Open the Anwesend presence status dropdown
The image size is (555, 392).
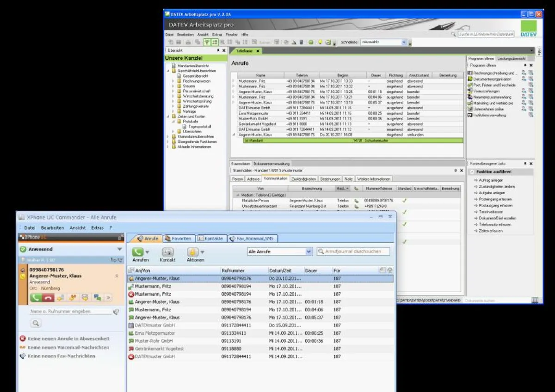[119, 249]
